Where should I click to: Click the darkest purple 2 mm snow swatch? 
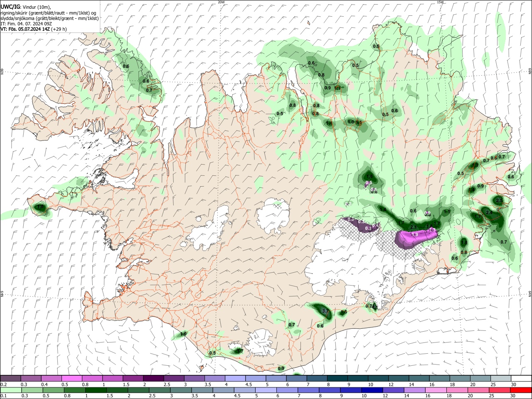click(153, 378)
